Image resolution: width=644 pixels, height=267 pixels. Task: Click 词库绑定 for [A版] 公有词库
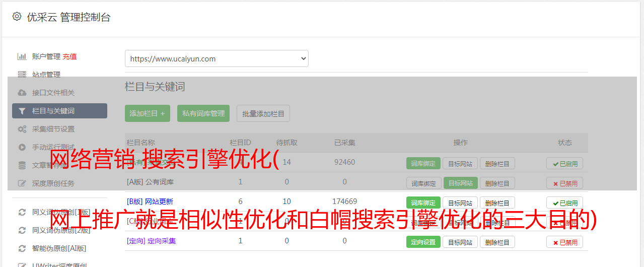(423, 183)
